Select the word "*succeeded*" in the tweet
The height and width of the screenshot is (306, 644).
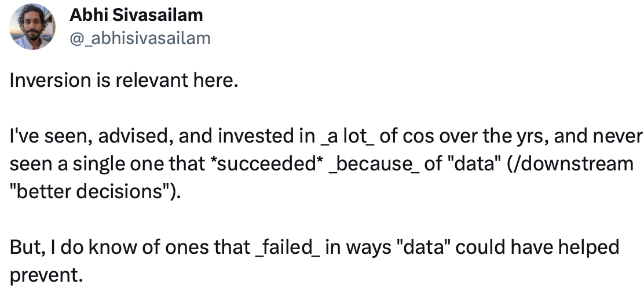click(266, 164)
